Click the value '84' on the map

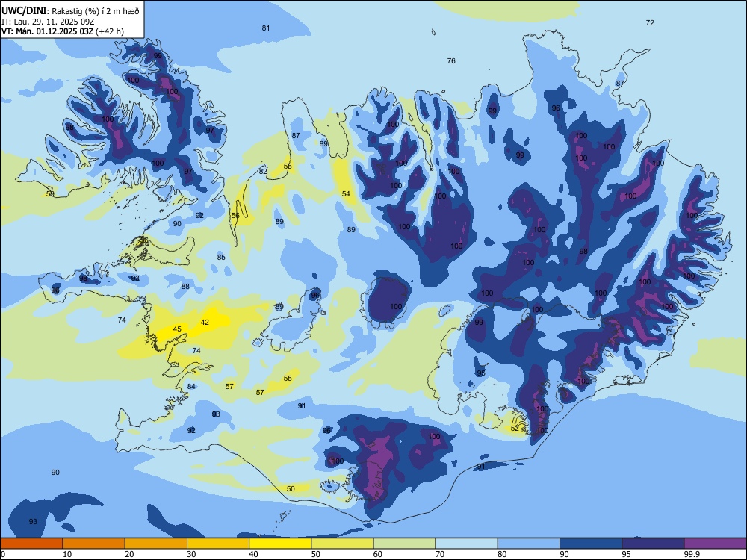click(191, 387)
